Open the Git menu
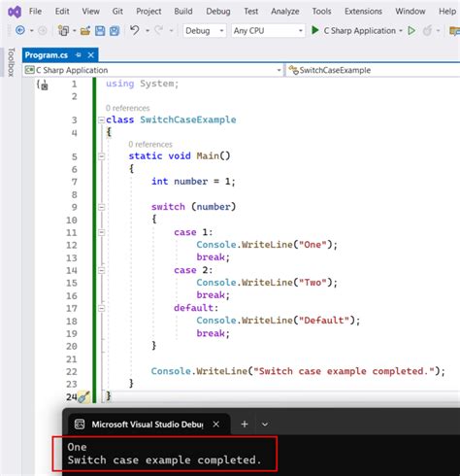Screen dimensions: 460x476 coord(117,12)
